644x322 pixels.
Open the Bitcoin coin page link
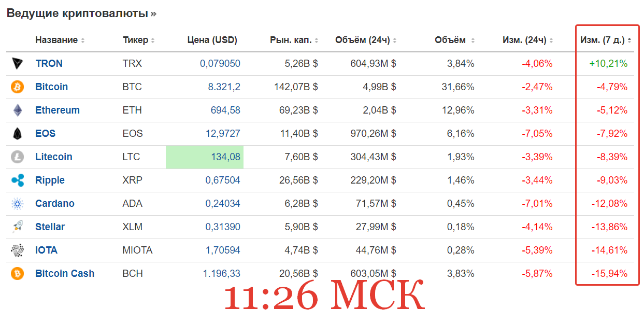coord(51,87)
